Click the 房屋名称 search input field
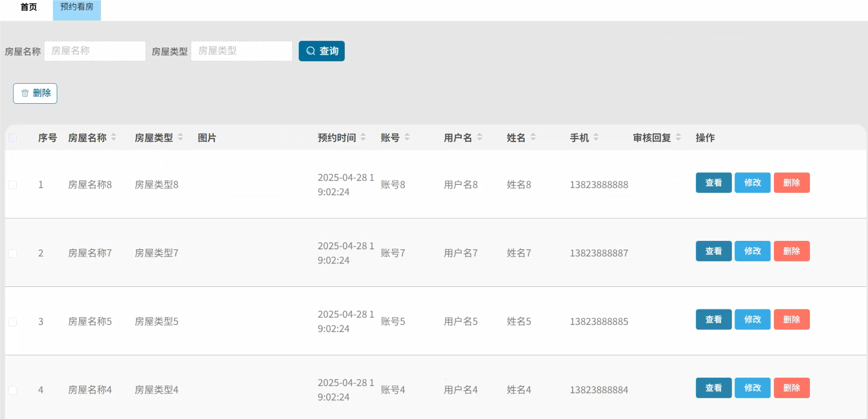Image resolution: width=868 pixels, height=419 pixels. tap(94, 51)
